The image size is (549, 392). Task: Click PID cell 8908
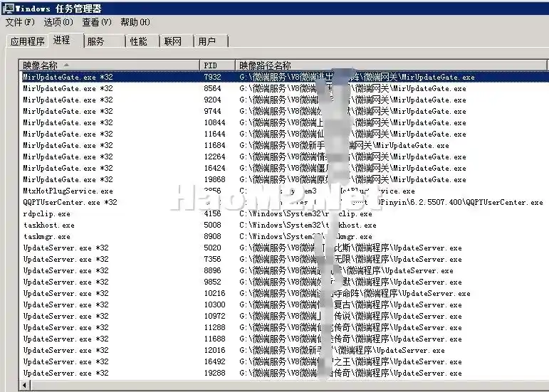[212, 236]
